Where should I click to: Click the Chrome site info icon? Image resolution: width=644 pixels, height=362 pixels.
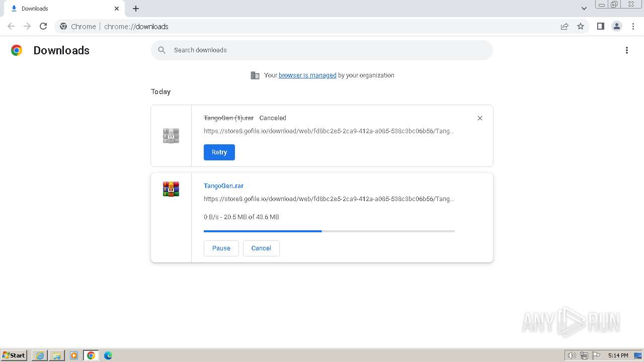click(63, 26)
